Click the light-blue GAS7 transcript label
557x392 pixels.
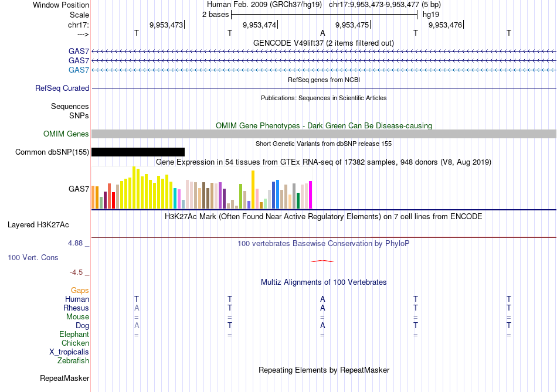pos(79,70)
